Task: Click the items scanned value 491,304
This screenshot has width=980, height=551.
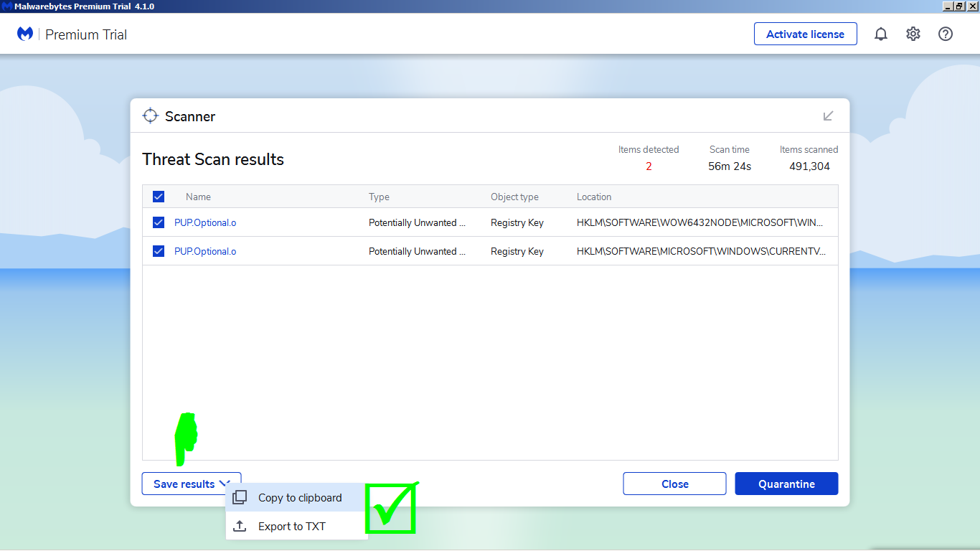Action: pyautogui.click(x=809, y=166)
